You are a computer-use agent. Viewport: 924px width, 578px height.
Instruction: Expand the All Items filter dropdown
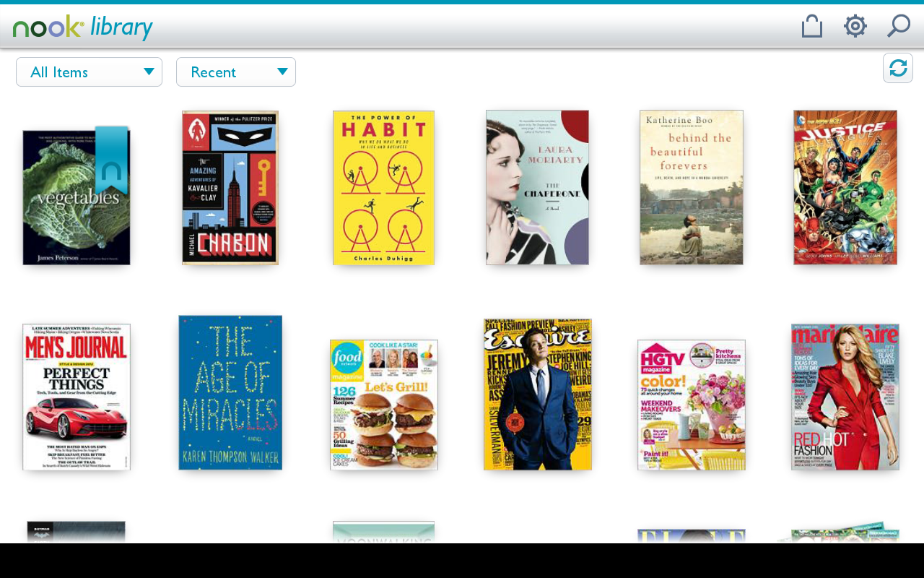89,72
